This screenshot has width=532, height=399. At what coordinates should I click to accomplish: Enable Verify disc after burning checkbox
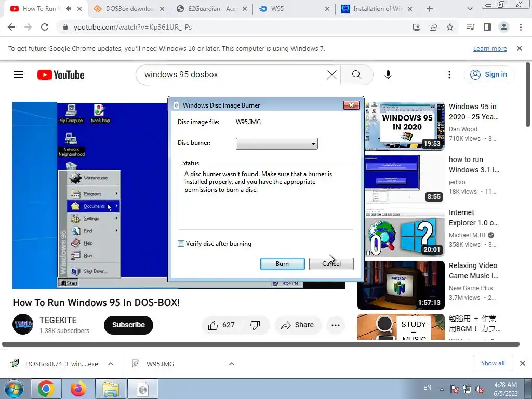coord(181,244)
